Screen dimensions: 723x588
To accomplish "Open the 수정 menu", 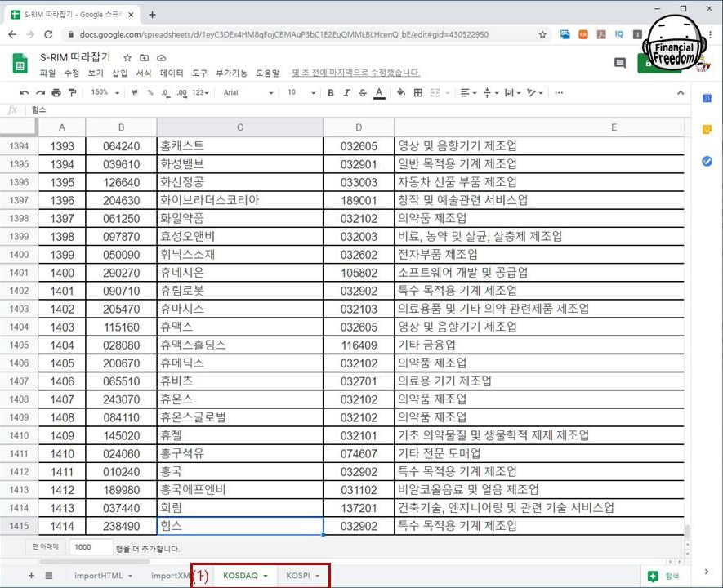I will coord(71,73).
